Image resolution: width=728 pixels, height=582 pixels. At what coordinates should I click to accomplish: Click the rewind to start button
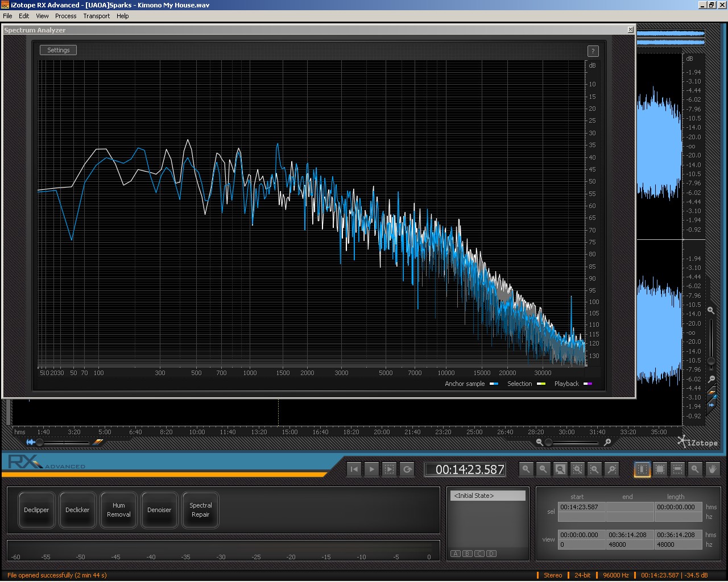click(x=354, y=469)
